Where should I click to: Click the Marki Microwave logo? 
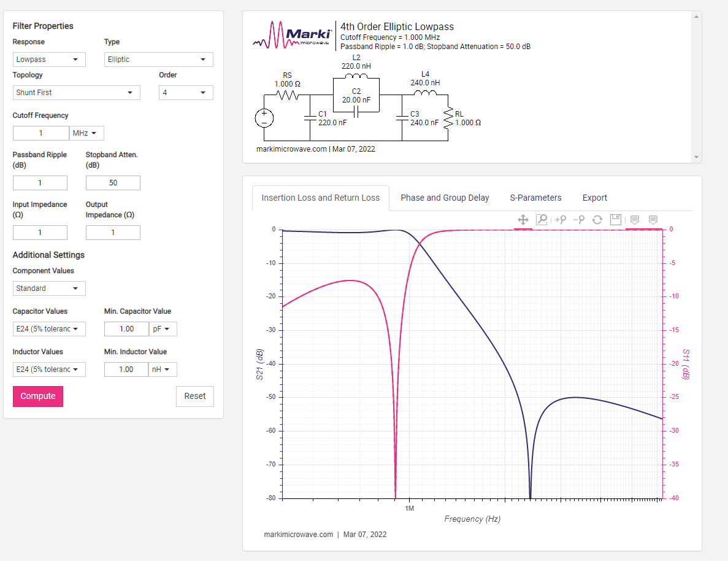tap(291, 34)
